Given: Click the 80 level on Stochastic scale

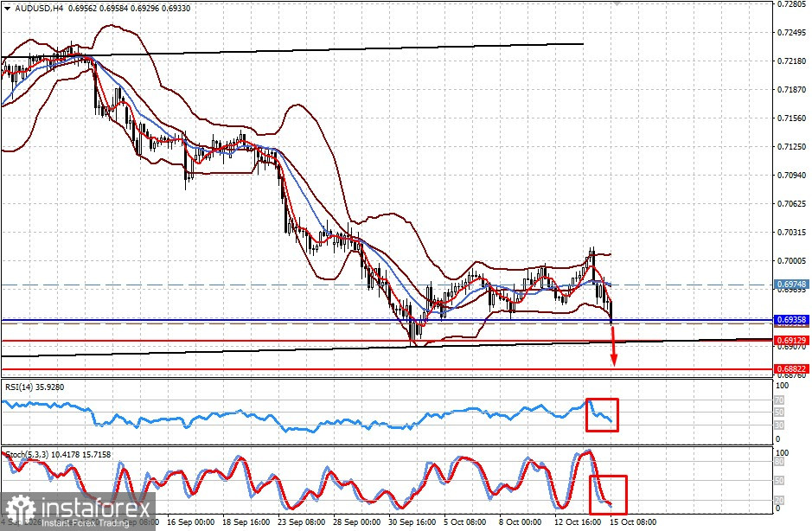Looking at the screenshot, I should [x=779, y=461].
